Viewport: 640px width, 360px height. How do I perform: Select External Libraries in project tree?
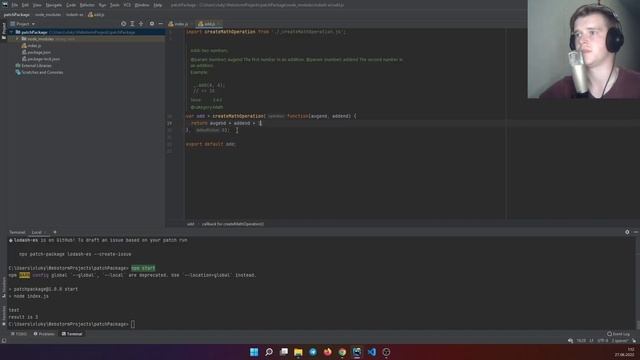(33, 66)
